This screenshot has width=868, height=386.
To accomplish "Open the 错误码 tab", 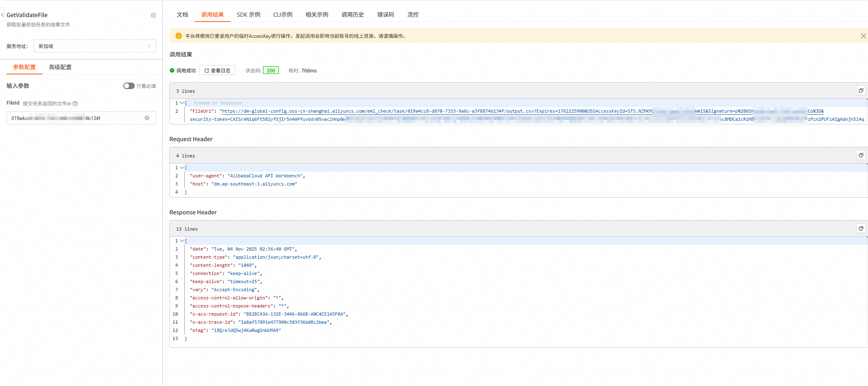I will click(386, 15).
